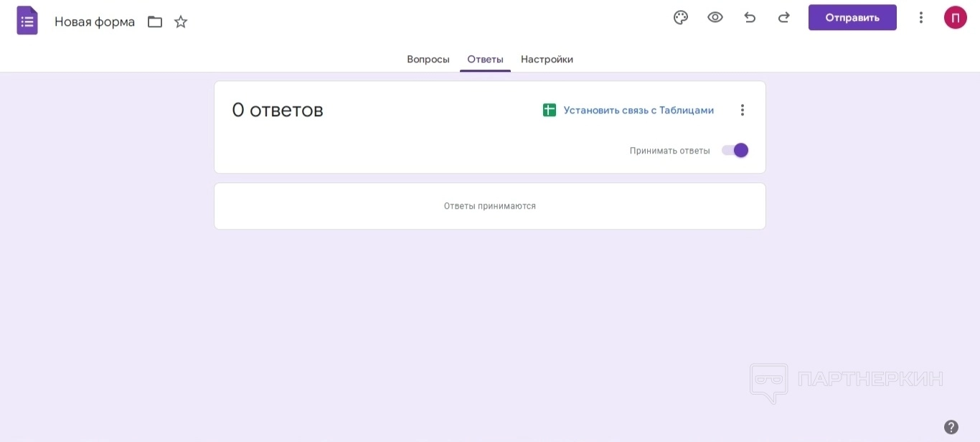The height and width of the screenshot is (442, 980).
Task: Open the help question mark button
Action: point(951,427)
